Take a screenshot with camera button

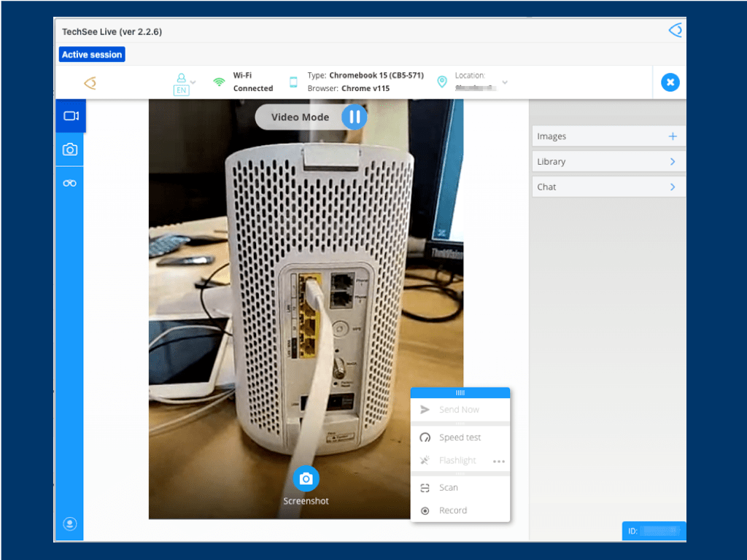tap(306, 479)
